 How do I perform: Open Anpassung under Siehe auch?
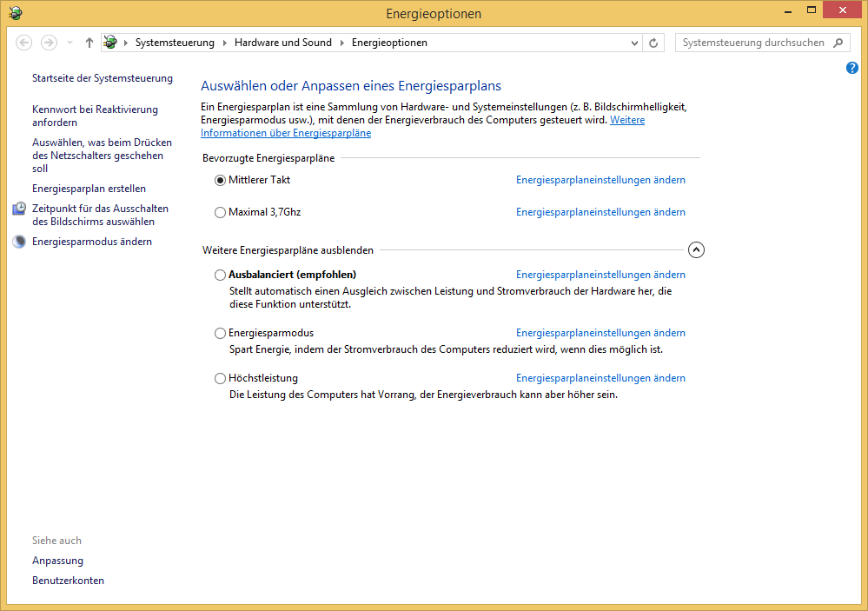click(x=57, y=561)
